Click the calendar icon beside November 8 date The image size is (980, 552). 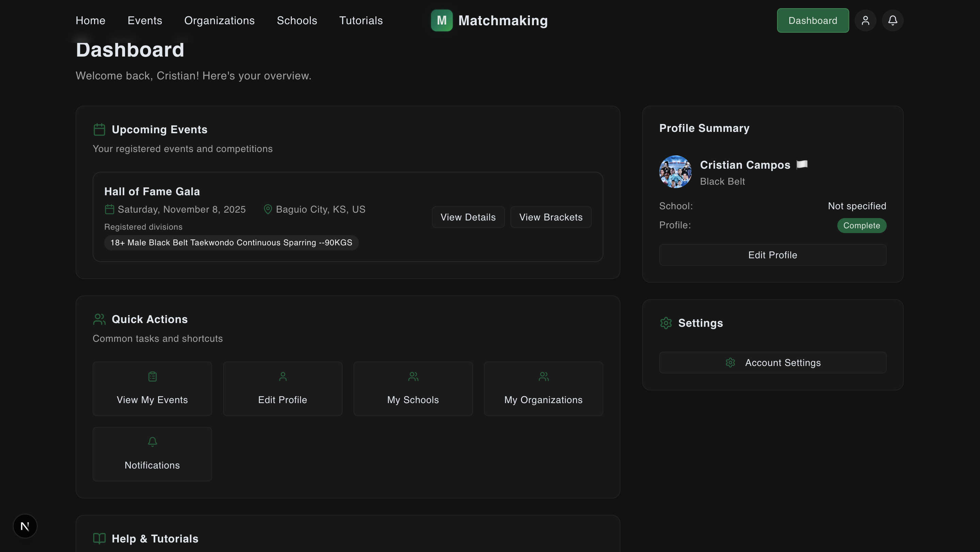pyautogui.click(x=110, y=209)
